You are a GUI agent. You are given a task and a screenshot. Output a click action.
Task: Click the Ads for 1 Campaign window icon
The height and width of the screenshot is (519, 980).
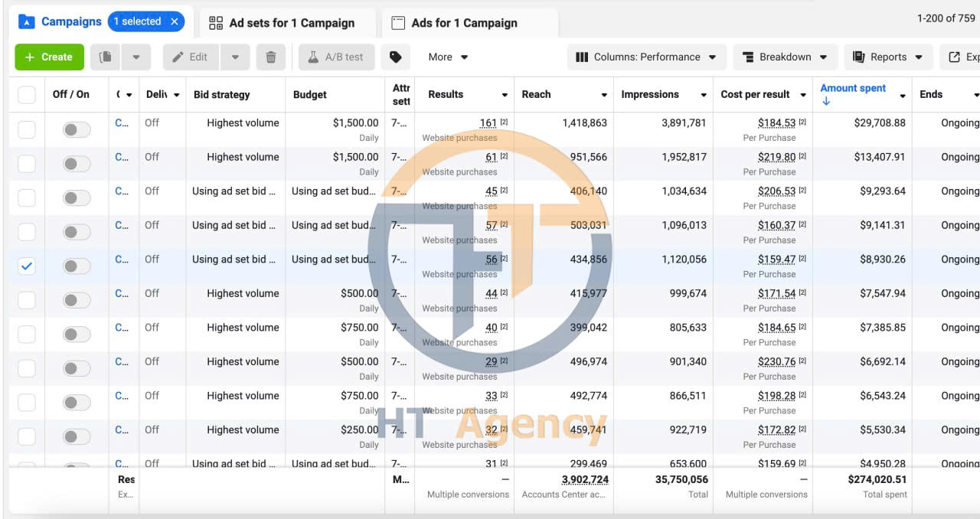398,23
